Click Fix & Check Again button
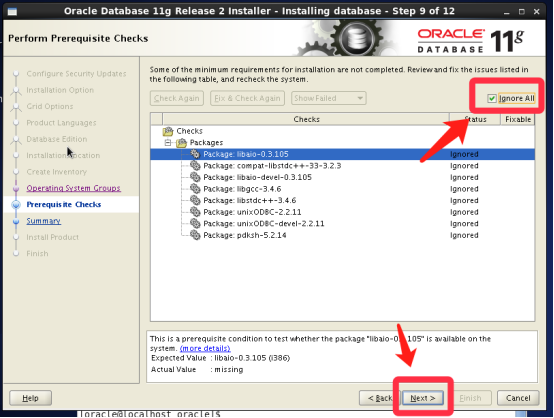This screenshot has height=418, width=554. [247, 98]
